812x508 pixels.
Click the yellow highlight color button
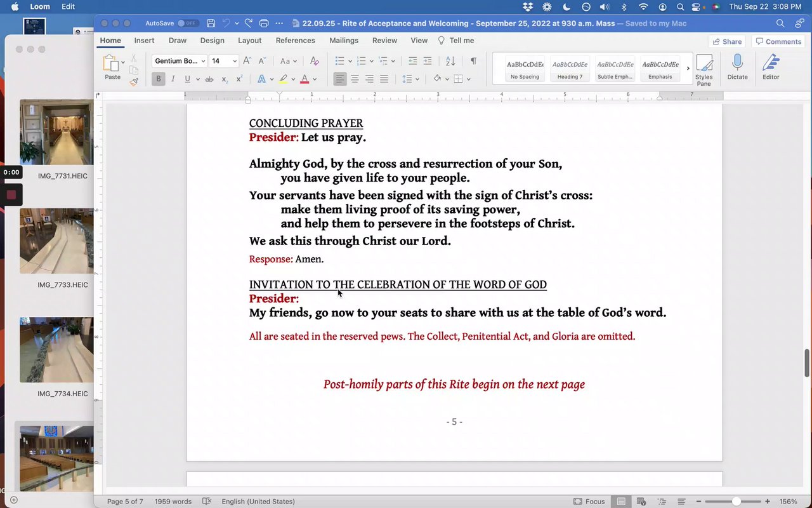[x=283, y=79]
